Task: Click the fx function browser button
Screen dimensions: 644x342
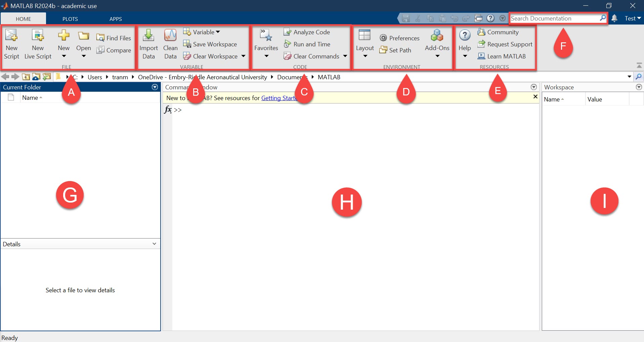Action: tap(168, 110)
